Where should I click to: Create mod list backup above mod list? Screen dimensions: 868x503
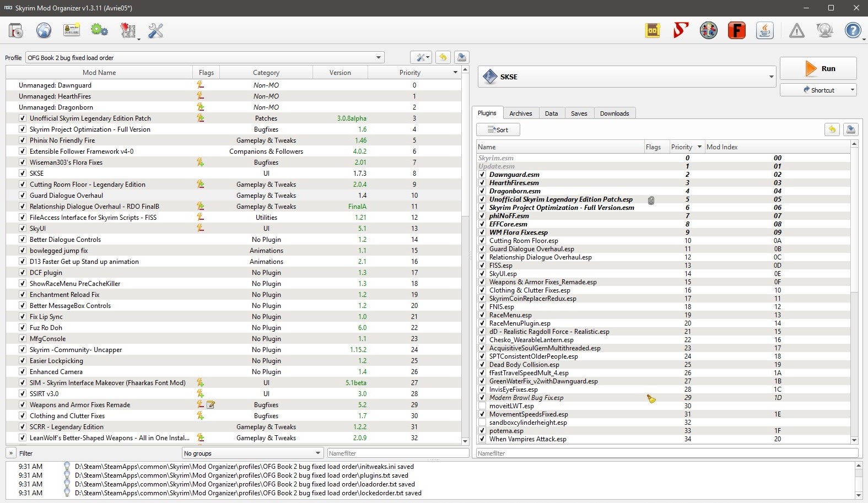pyautogui.click(x=462, y=57)
